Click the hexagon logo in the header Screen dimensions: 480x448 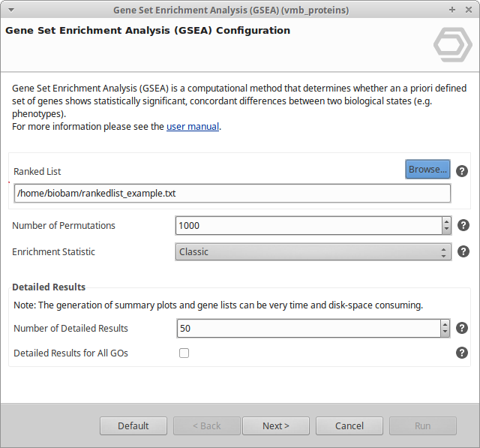click(x=452, y=47)
